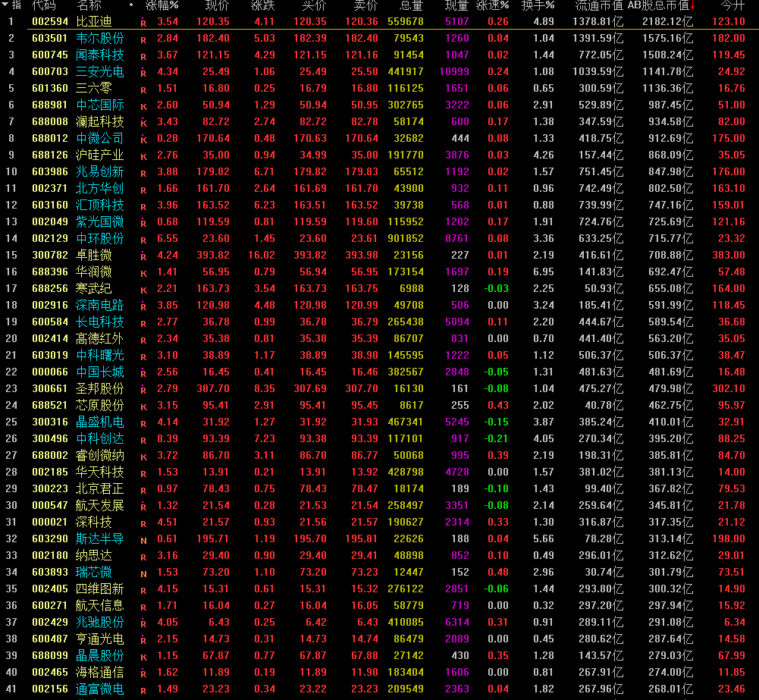The height and width of the screenshot is (700, 759).
Task: Click the R marker beside 中环股份
Action: coord(143,240)
